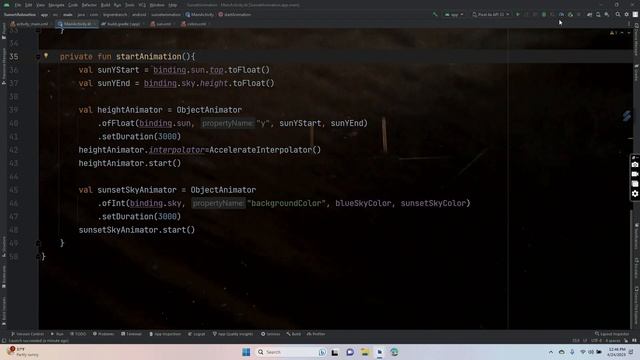This screenshot has width=640, height=360.
Task: Open IDE settings gear in toolbar
Action: 627,15
